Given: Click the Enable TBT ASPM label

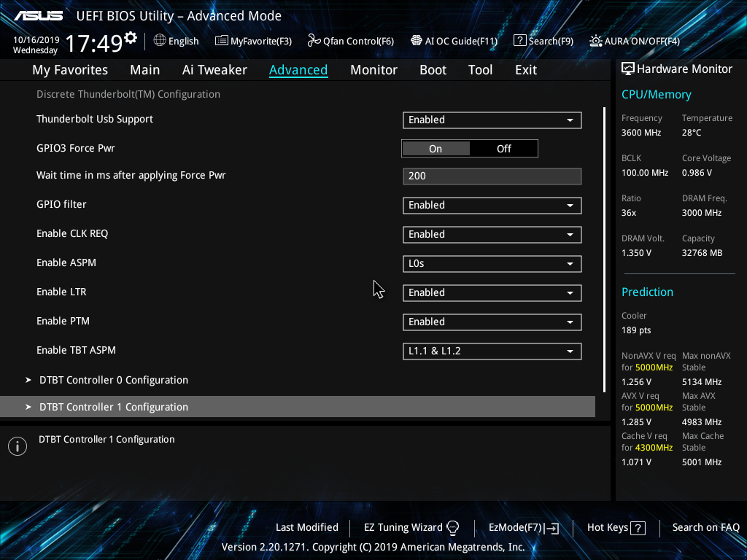Looking at the screenshot, I should (x=76, y=350).
